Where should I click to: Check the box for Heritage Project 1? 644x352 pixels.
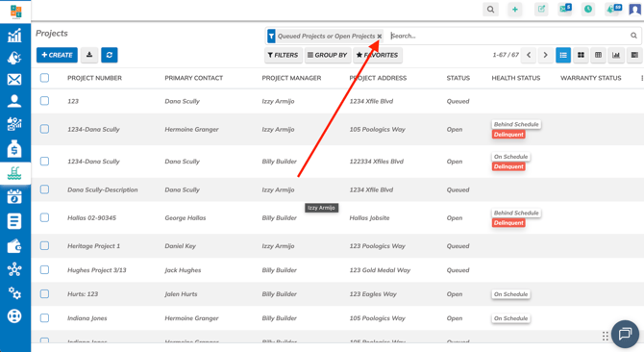[x=44, y=245]
